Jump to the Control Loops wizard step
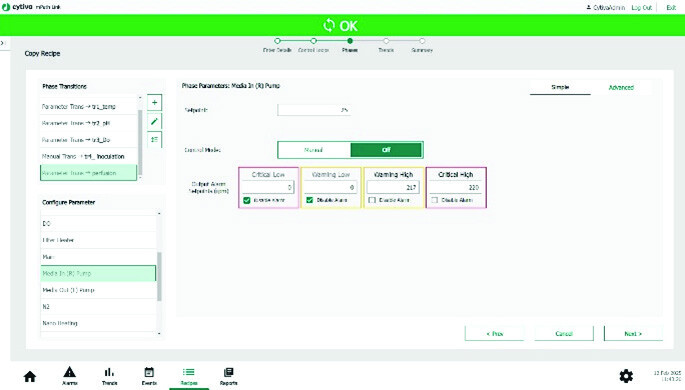685x390 pixels. pyautogui.click(x=314, y=41)
